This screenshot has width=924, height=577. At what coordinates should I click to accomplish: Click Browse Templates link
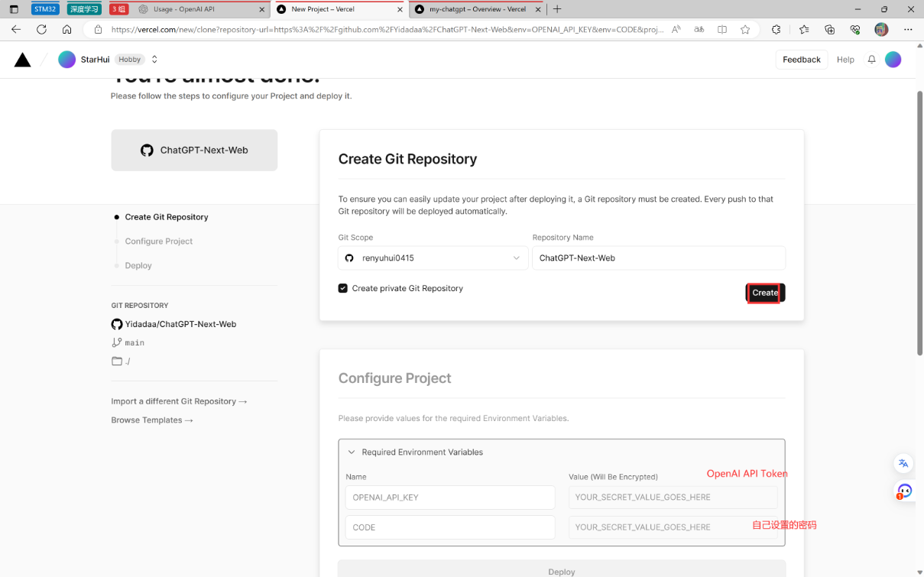point(152,420)
